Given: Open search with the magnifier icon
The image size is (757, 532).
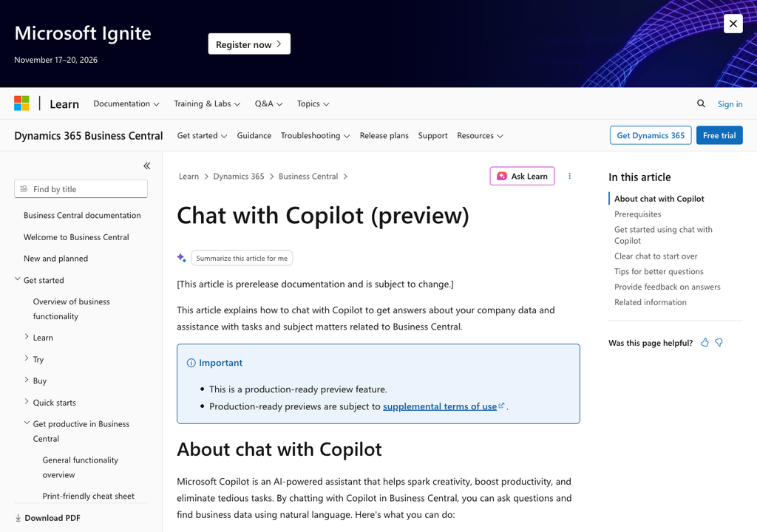Looking at the screenshot, I should [701, 103].
